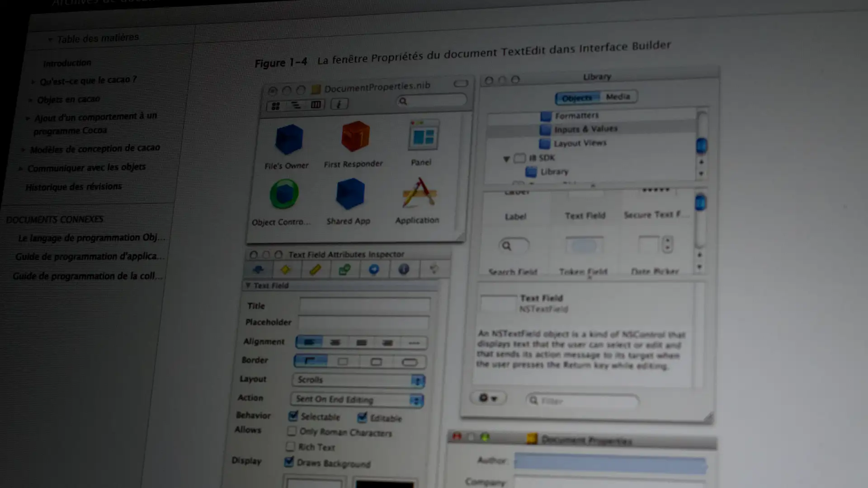868x488 pixels.
Task: Expand Modèles de conception de cacao chapter
Action: 23,150
